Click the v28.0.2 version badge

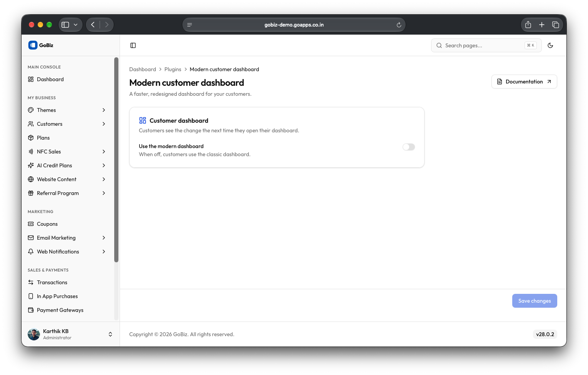(x=545, y=334)
